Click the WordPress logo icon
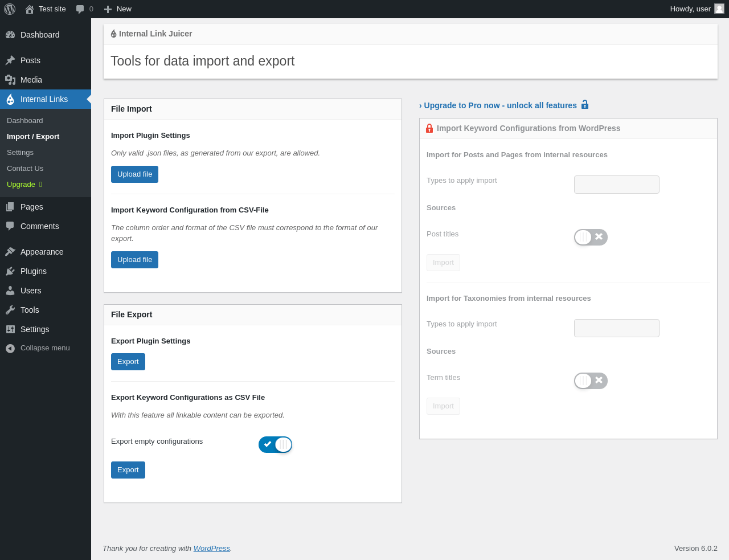This screenshot has height=560, width=729. click(10, 9)
